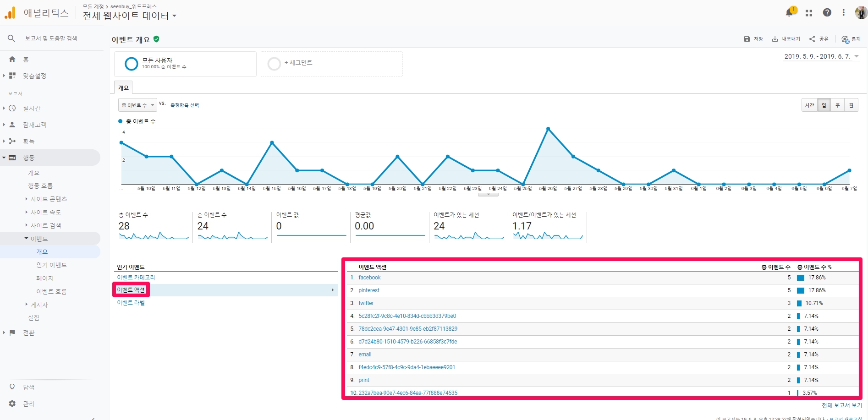Click the 내보내기 export icon
Screen dimensions: 868x420
tap(775, 39)
